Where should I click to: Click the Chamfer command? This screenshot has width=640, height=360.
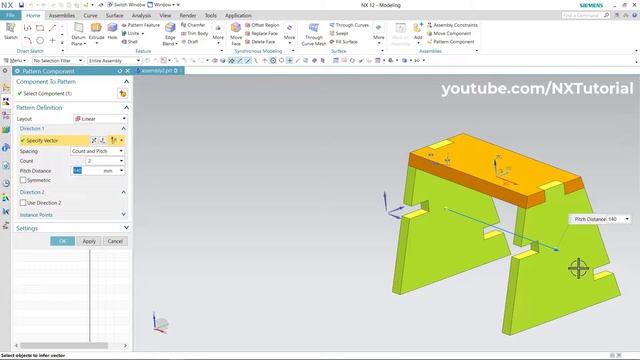point(193,25)
